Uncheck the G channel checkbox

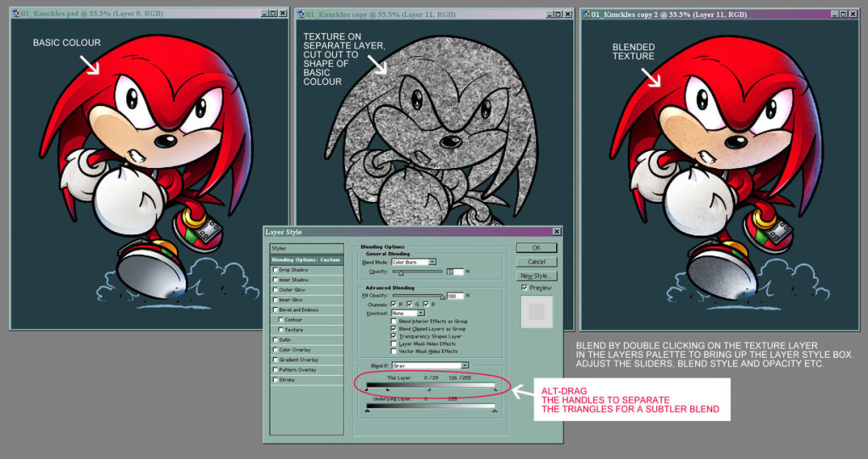(x=409, y=305)
